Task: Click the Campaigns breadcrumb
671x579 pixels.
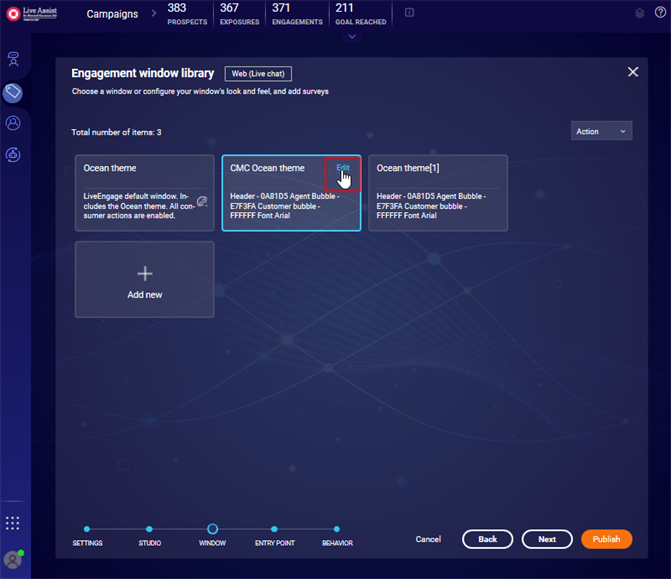Action: click(112, 14)
